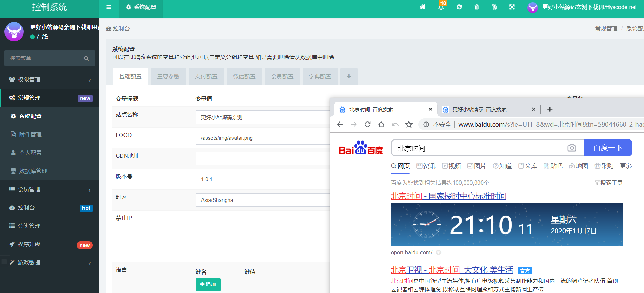Viewport: 644px width, 293px height.
Task: Click the sidebar profile avatar
Action: (14, 32)
